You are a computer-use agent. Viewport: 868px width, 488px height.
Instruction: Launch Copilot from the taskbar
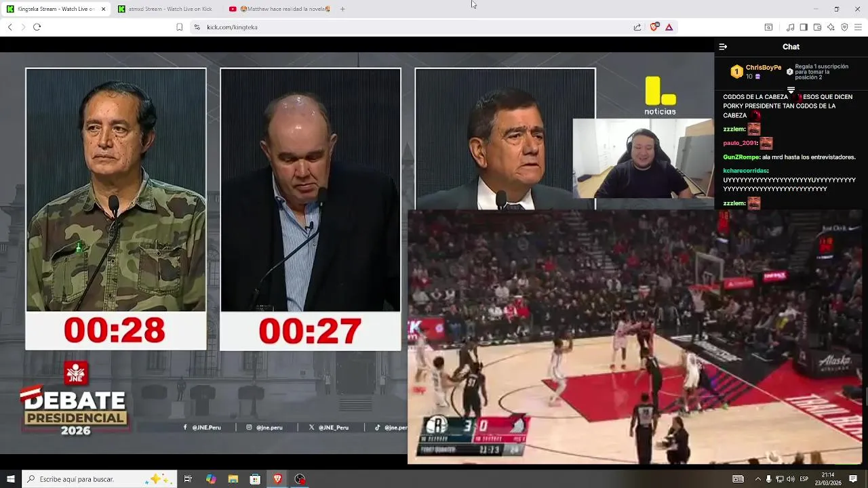pyautogui.click(x=211, y=479)
